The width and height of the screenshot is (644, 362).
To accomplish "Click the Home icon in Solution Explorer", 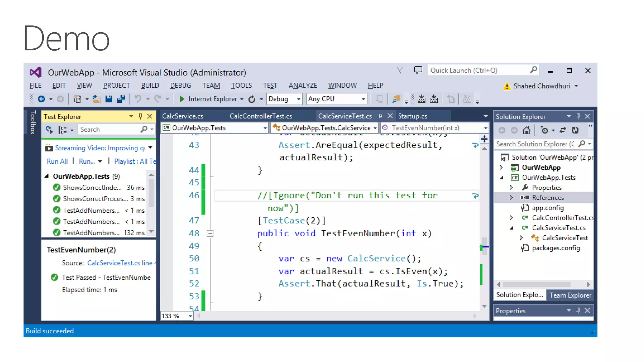I will 526,130.
